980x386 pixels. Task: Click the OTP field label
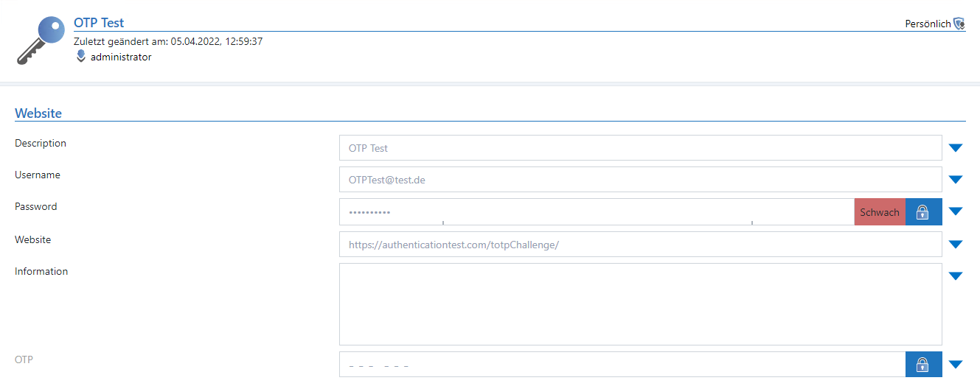click(x=24, y=359)
